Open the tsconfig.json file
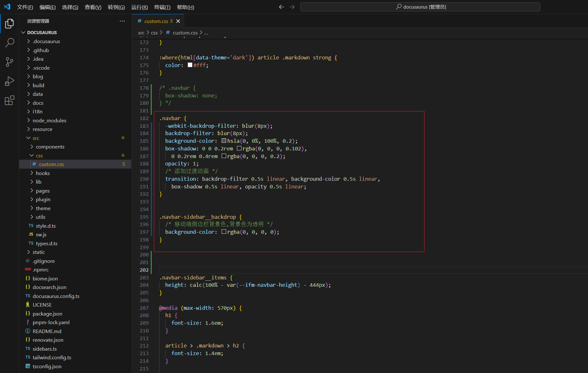This screenshot has width=588, height=373. 47,366
